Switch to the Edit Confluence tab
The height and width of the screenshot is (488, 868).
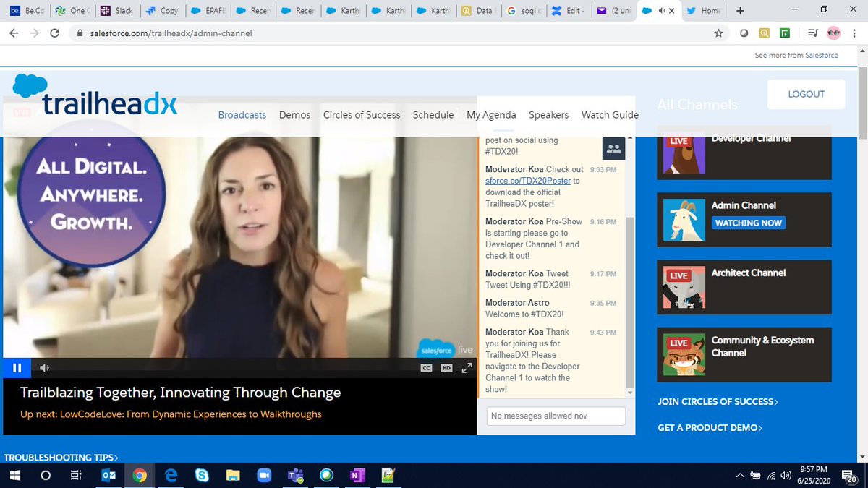[569, 11]
